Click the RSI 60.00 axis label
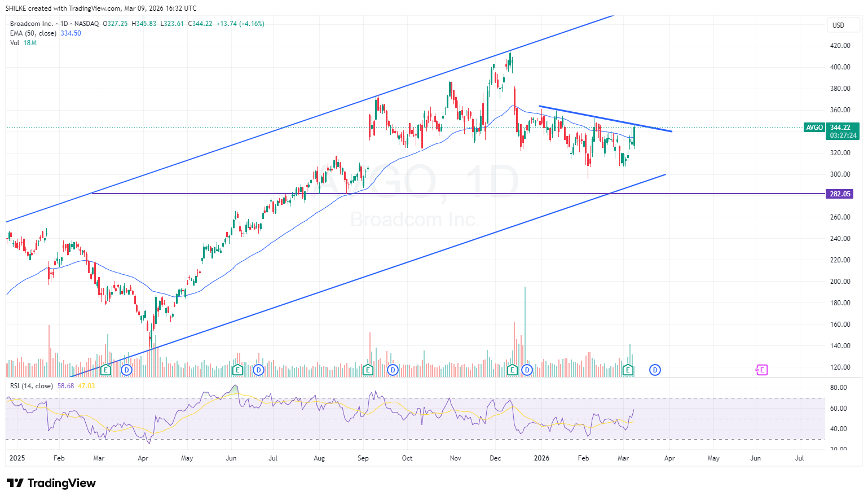The image size is (868, 500). (x=839, y=409)
